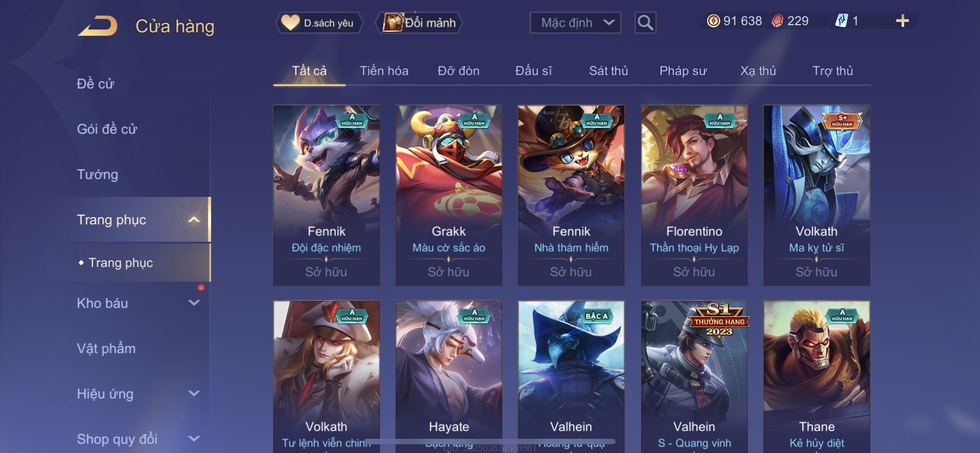Select Volkath Ma kỵ tử sĩ skin card
980x453 pixels.
pyautogui.click(x=816, y=195)
